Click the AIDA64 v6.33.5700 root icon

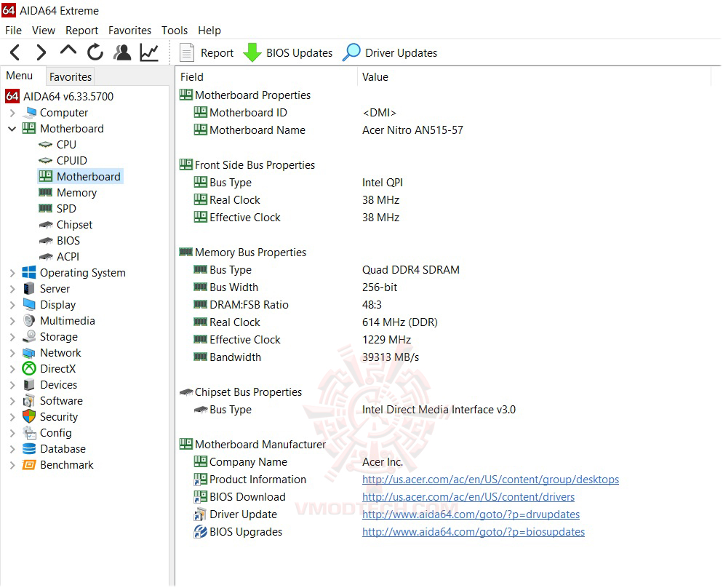[x=12, y=96]
